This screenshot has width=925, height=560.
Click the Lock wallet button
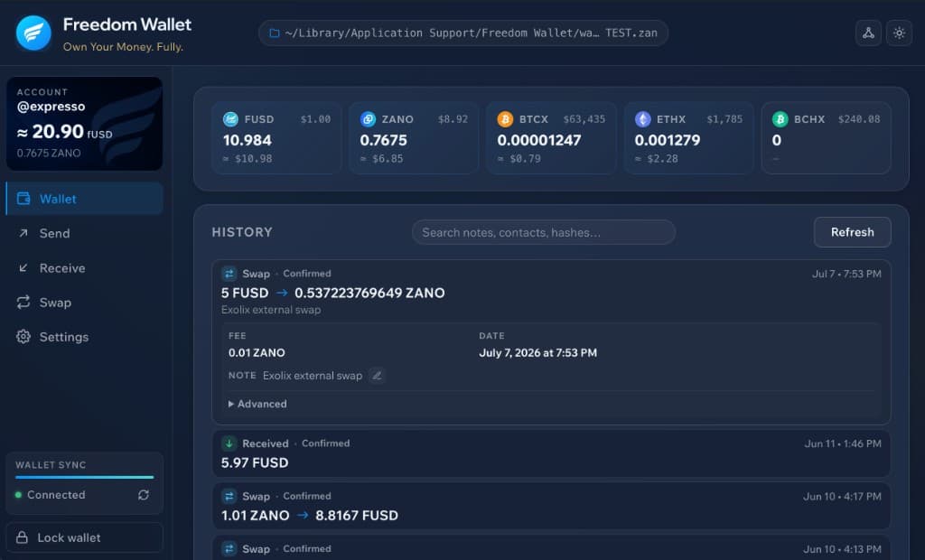click(x=84, y=537)
